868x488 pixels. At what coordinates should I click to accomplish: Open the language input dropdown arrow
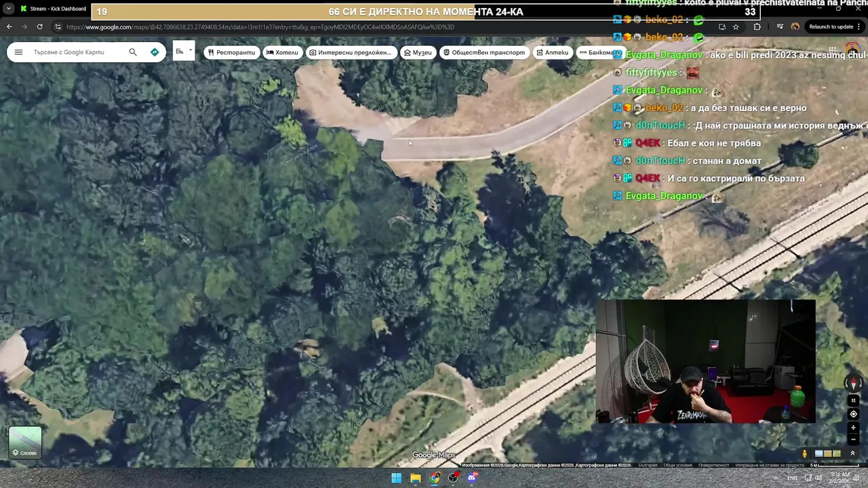191,50
